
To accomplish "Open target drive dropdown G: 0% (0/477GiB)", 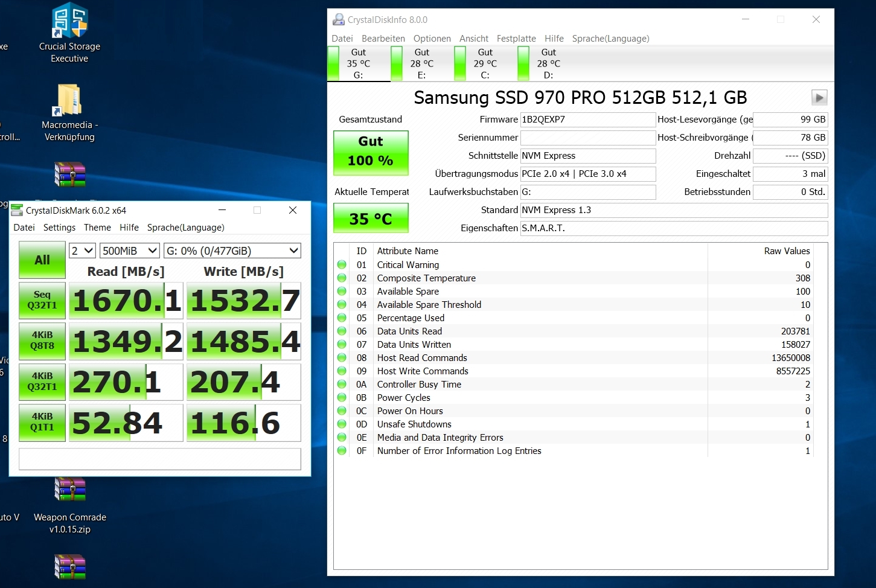I will [232, 251].
